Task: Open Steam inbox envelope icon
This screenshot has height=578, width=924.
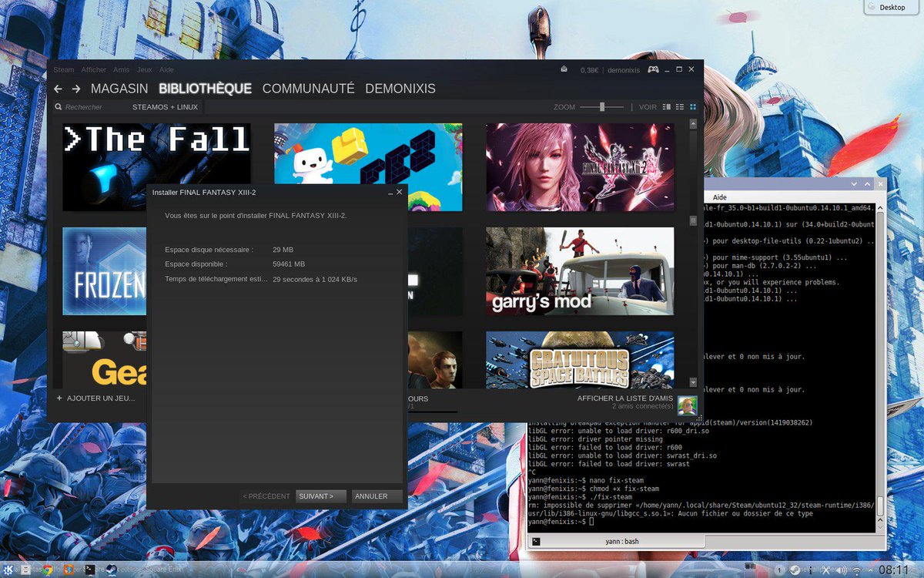Action: (x=564, y=69)
